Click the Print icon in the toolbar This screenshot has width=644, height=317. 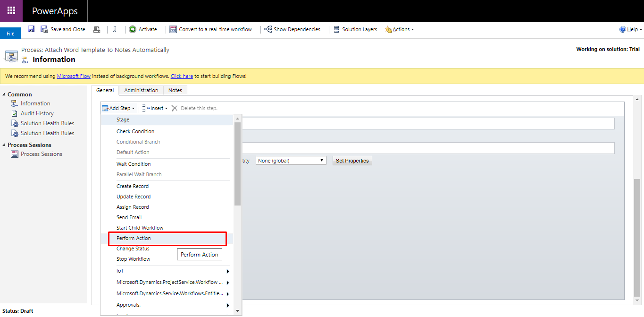pyautogui.click(x=97, y=29)
